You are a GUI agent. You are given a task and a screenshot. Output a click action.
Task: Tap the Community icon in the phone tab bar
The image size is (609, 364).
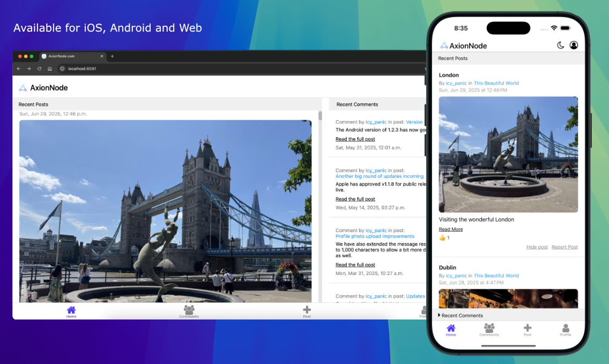[x=489, y=328]
